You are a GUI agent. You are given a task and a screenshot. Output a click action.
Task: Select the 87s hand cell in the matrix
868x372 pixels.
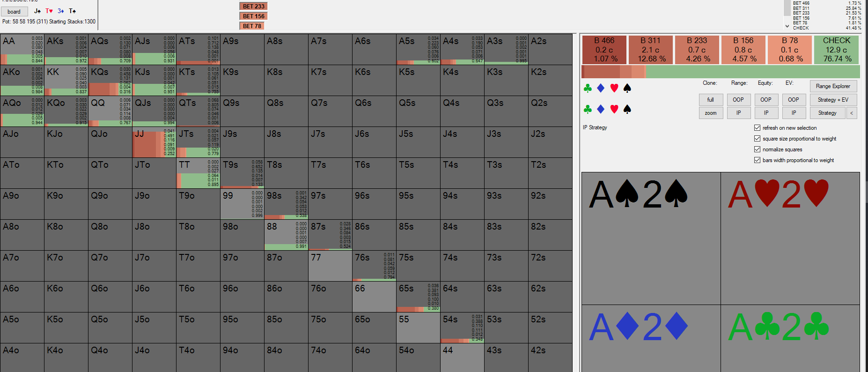330,235
